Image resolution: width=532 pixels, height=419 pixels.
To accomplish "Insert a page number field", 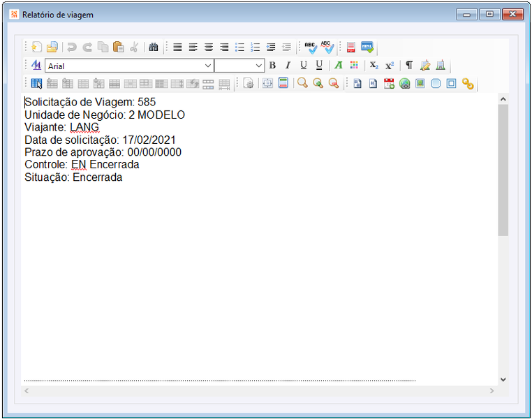I will 373,84.
